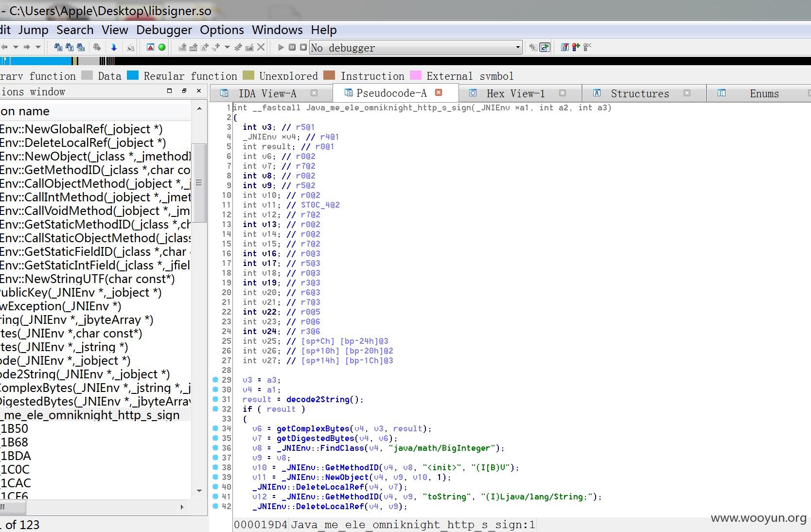
Task: Select _me_ele_omniknight_http_s_sign in functions list
Action: pyautogui.click(x=95, y=415)
